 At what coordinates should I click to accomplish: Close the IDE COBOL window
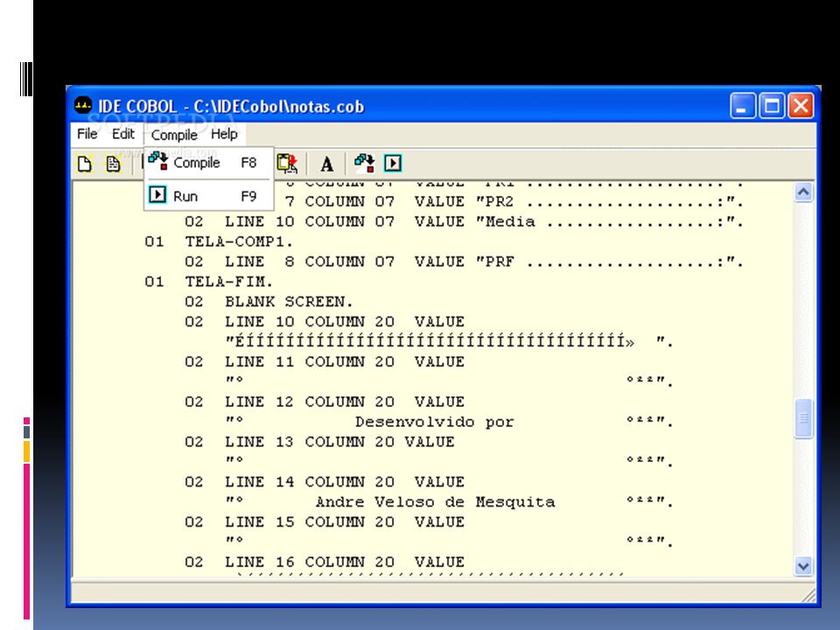pos(801,106)
